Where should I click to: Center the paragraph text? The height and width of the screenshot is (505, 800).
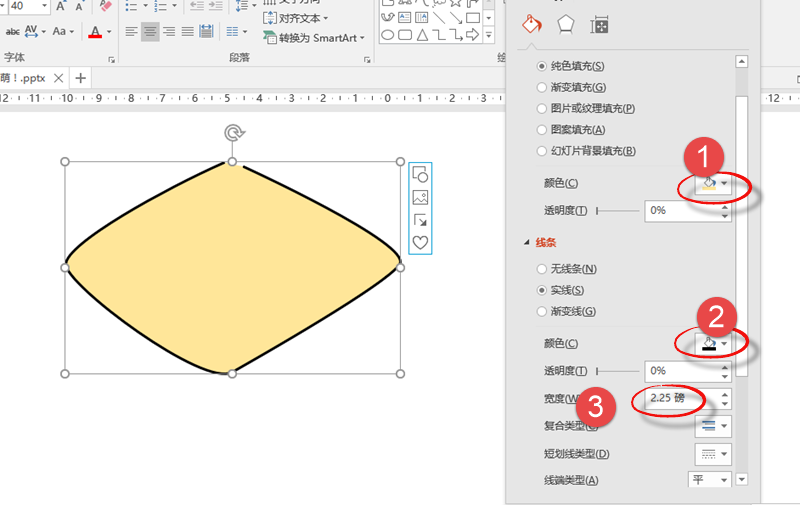tap(150, 32)
